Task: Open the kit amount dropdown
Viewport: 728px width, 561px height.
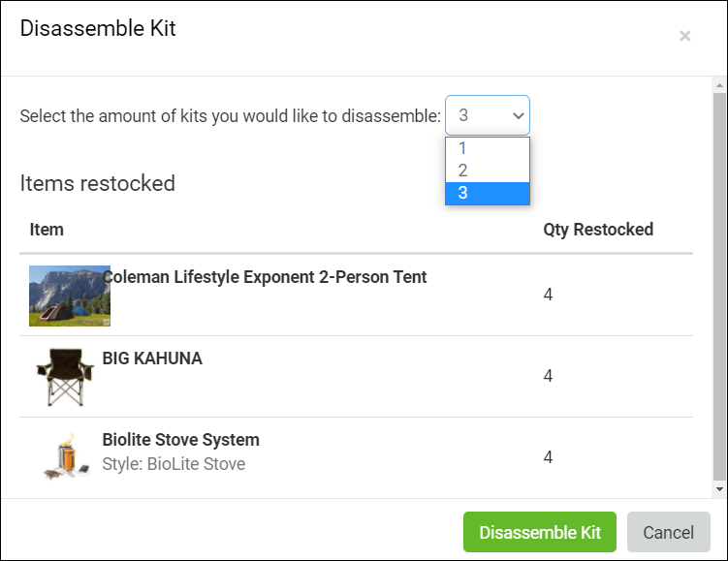Action: point(488,115)
